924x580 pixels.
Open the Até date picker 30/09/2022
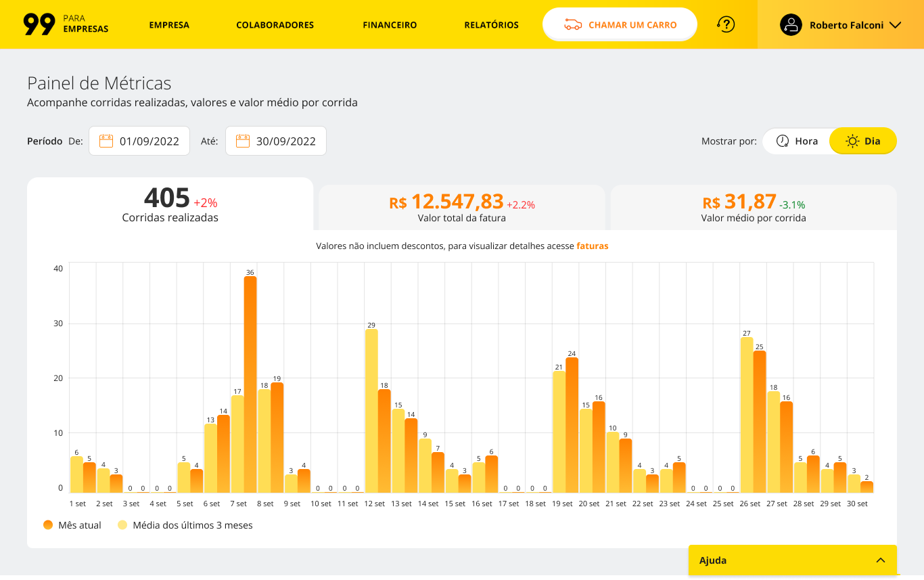(276, 141)
